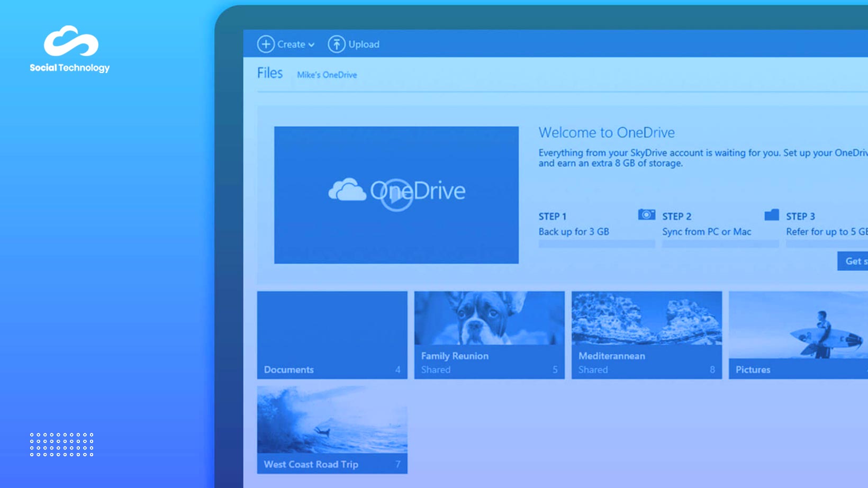Click the Upload label
The image size is (868, 488).
click(364, 44)
